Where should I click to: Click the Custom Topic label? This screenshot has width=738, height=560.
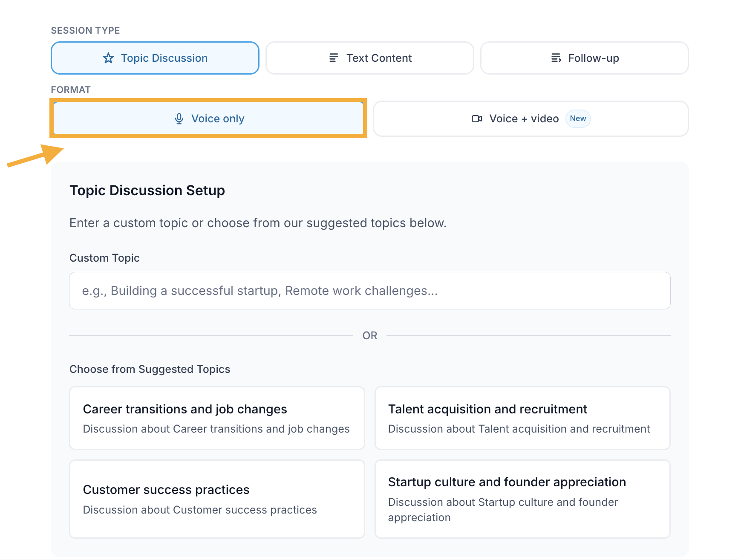coord(104,258)
